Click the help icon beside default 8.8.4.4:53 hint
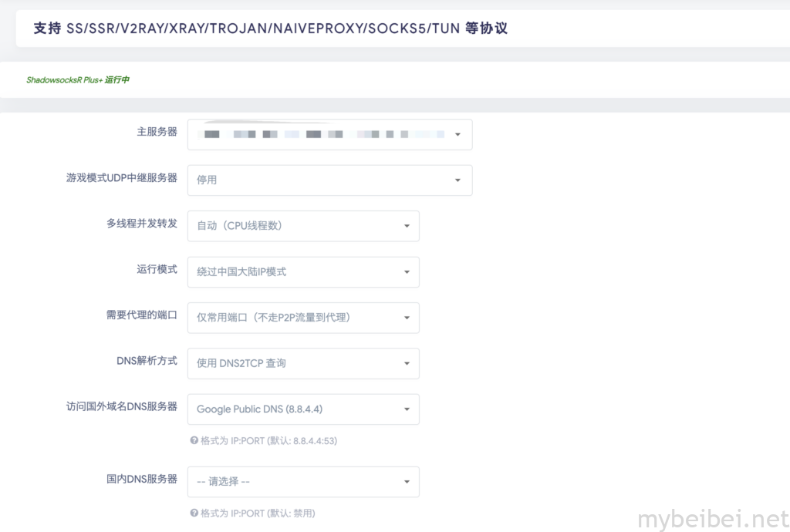 194,441
